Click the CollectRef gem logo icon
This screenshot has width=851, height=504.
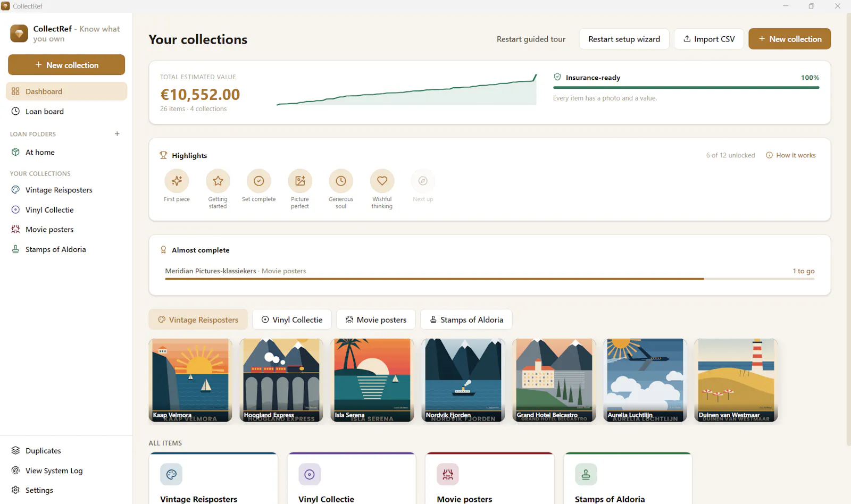tap(19, 33)
